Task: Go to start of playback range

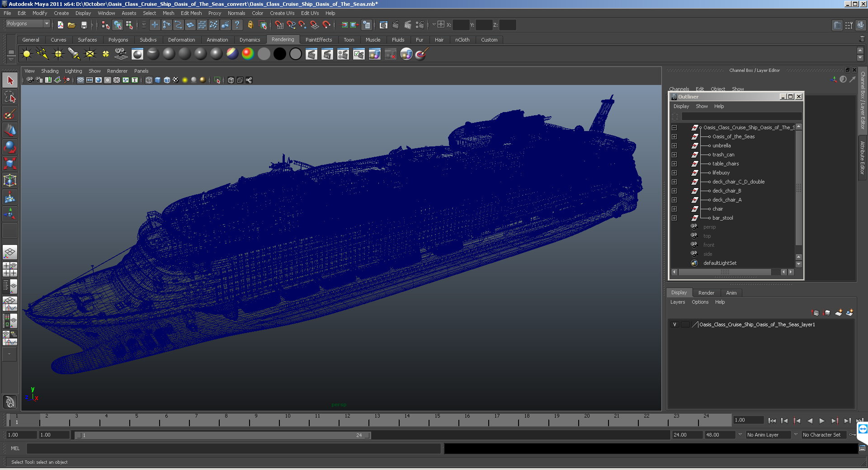Action: click(772, 421)
